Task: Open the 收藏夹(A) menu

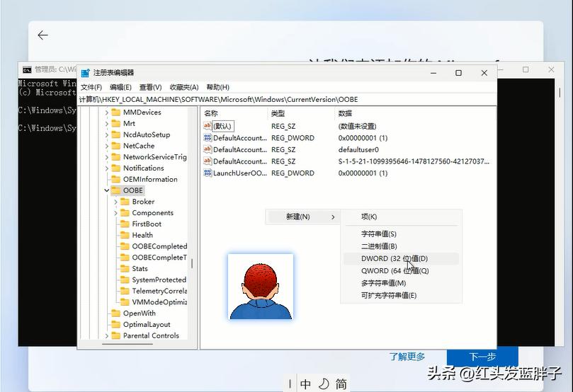Action: pyautogui.click(x=184, y=87)
